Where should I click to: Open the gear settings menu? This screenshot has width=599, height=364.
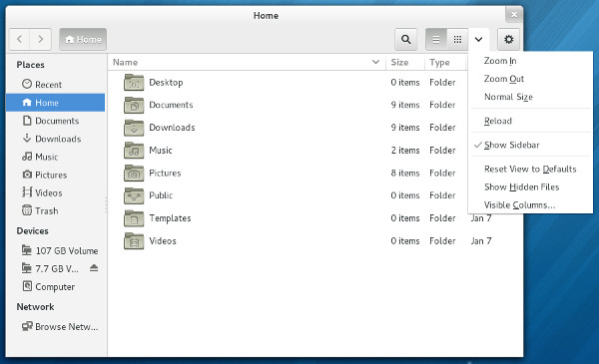pyautogui.click(x=508, y=39)
